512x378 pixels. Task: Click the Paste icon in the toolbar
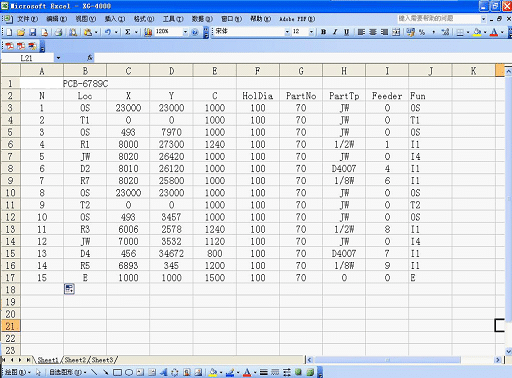coord(88,32)
